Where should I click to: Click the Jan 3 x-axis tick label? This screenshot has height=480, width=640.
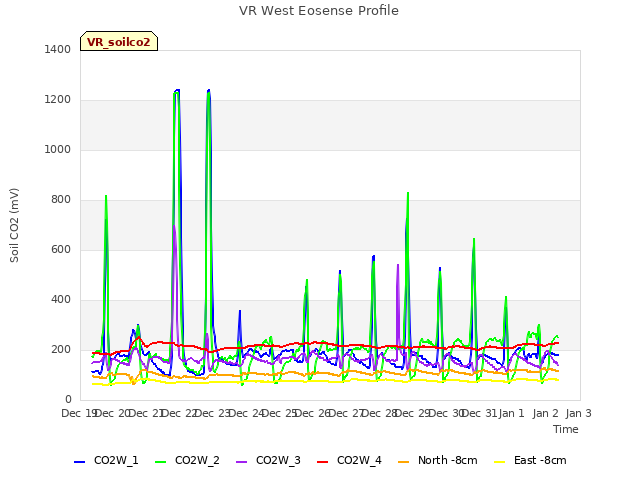[x=578, y=413]
